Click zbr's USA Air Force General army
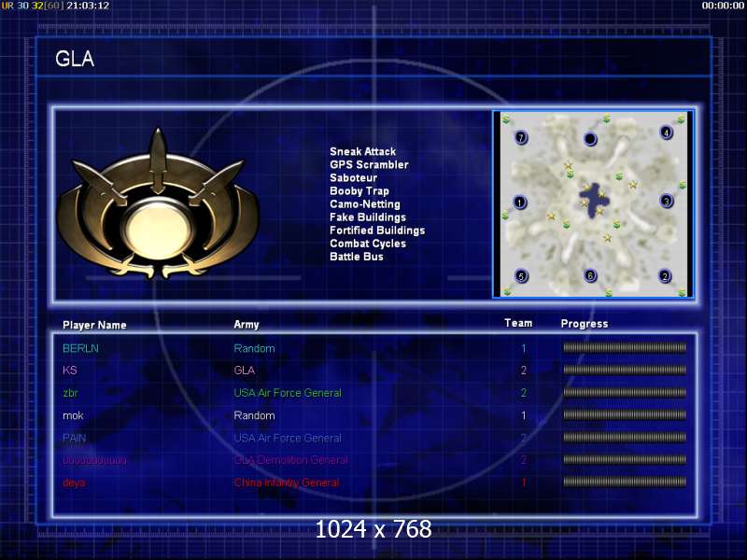 pyautogui.click(x=288, y=393)
